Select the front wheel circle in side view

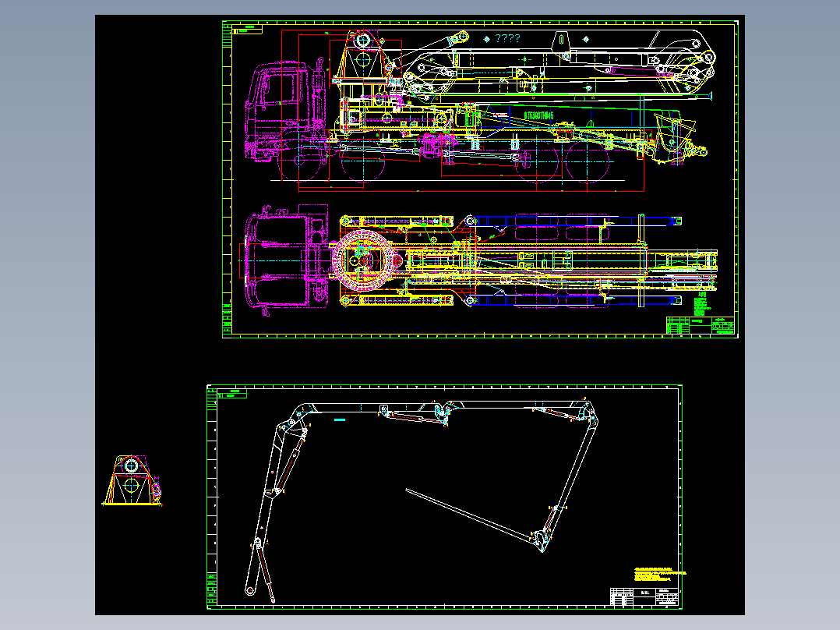(299, 160)
